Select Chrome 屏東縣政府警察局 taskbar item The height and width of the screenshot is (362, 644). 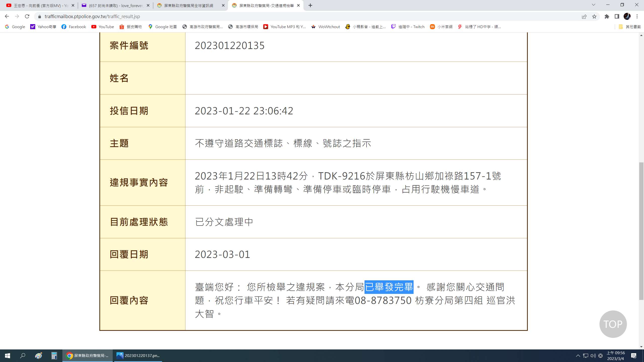coord(88,356)
